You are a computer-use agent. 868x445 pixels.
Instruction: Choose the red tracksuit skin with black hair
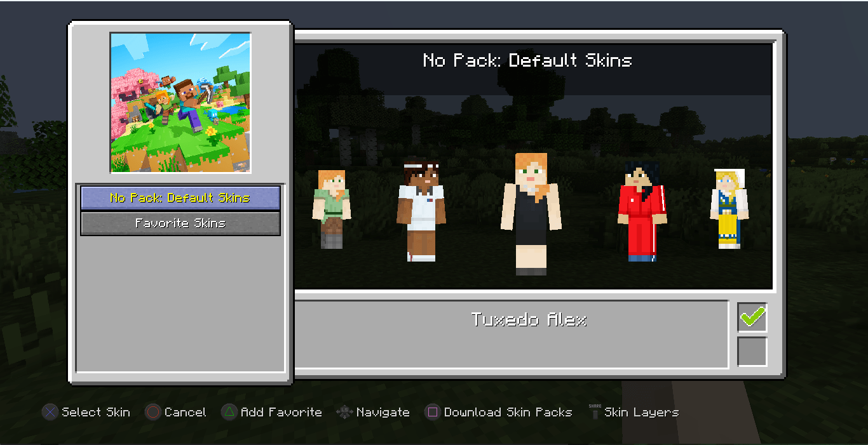coord(642,210)
